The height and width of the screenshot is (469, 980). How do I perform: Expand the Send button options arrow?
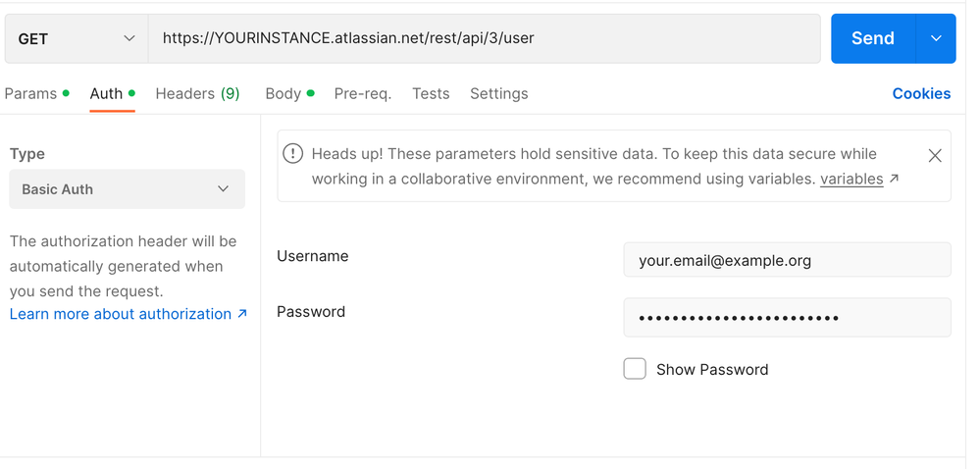pos(936,39)
